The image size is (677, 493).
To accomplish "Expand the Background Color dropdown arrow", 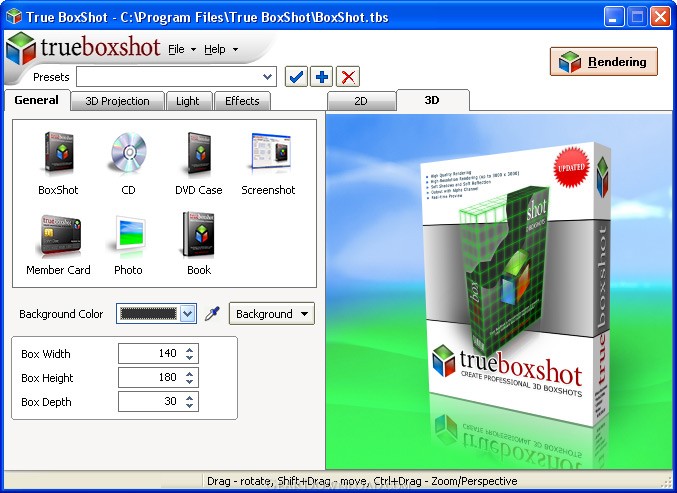I will click(x=188, y=314).
